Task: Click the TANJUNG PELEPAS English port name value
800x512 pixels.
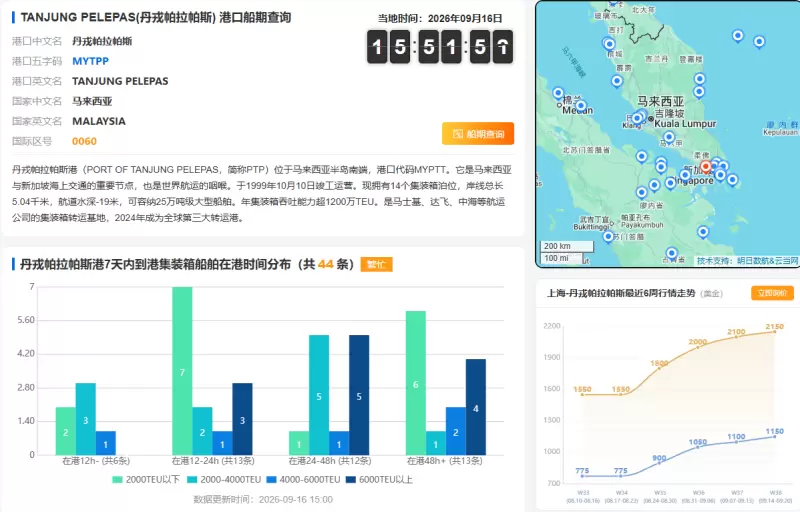Action: (120, 81)
